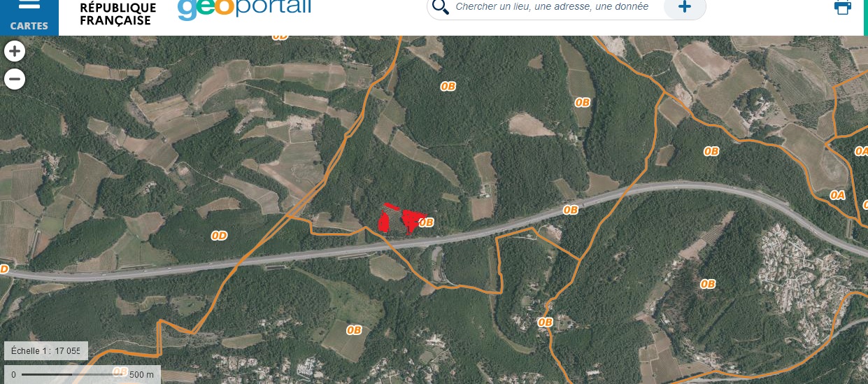
Task: Open advanced search with plus button
Action: click(x=685, y=7)
